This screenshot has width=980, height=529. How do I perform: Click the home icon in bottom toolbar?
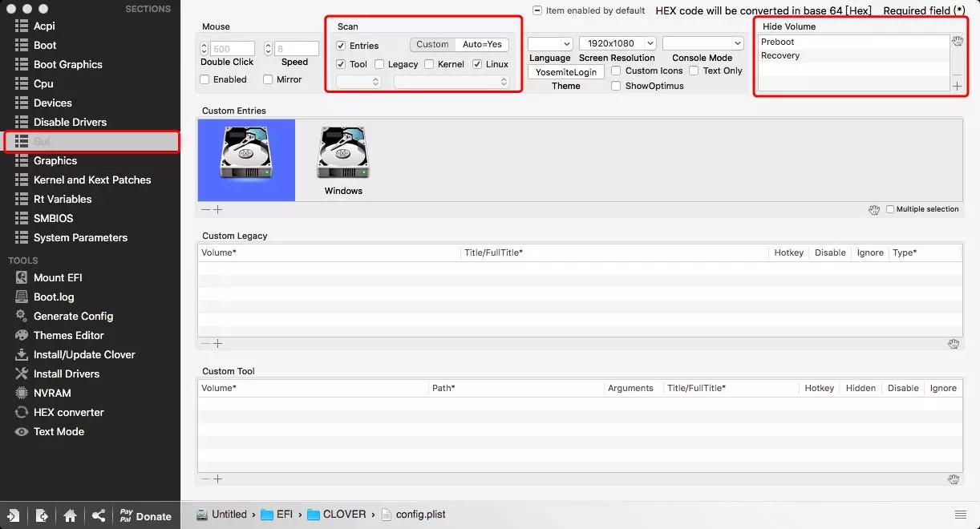(x=71, y=515)
